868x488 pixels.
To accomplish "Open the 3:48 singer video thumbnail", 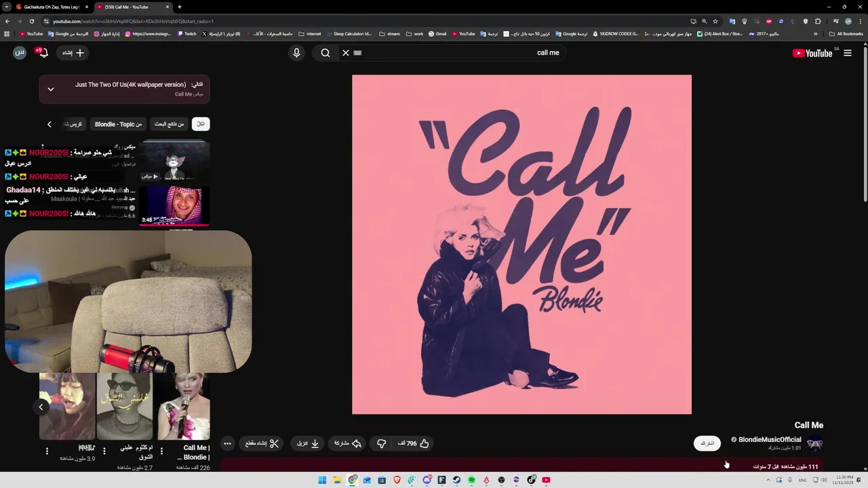I will 174,205.
